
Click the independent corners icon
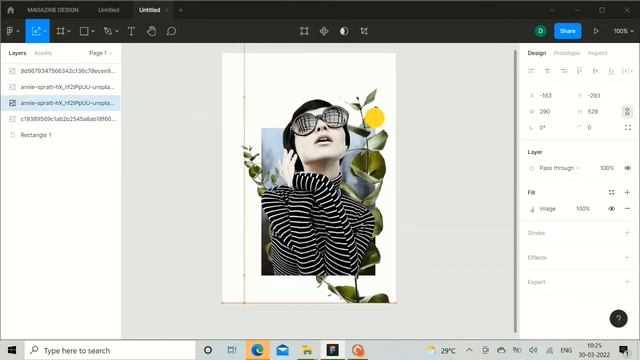coord(628,128)
